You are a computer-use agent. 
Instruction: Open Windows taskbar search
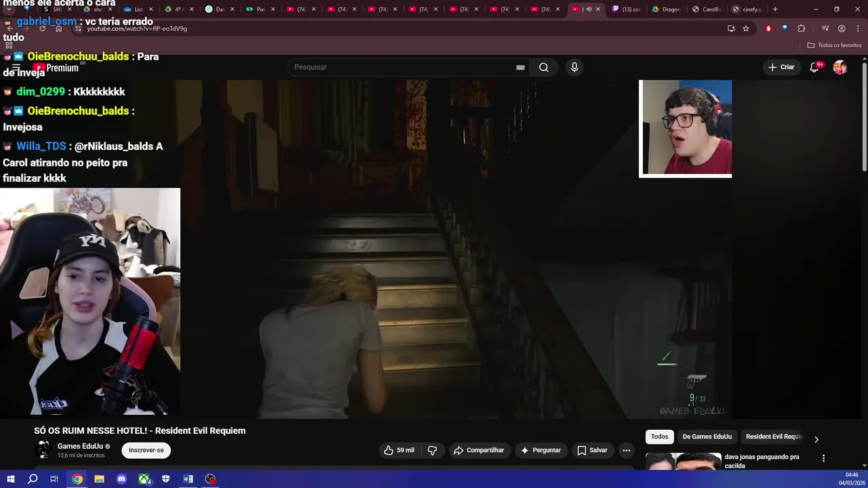33,479
